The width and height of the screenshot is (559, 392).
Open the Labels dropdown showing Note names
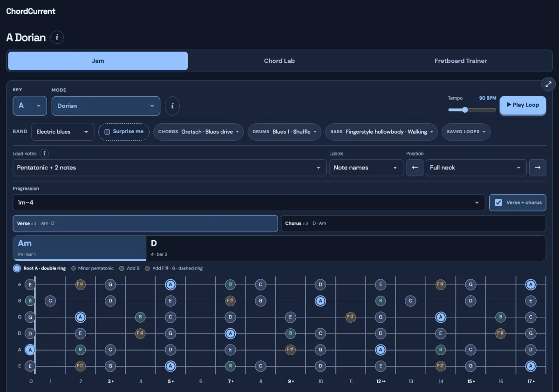click(x=366, y=168)
